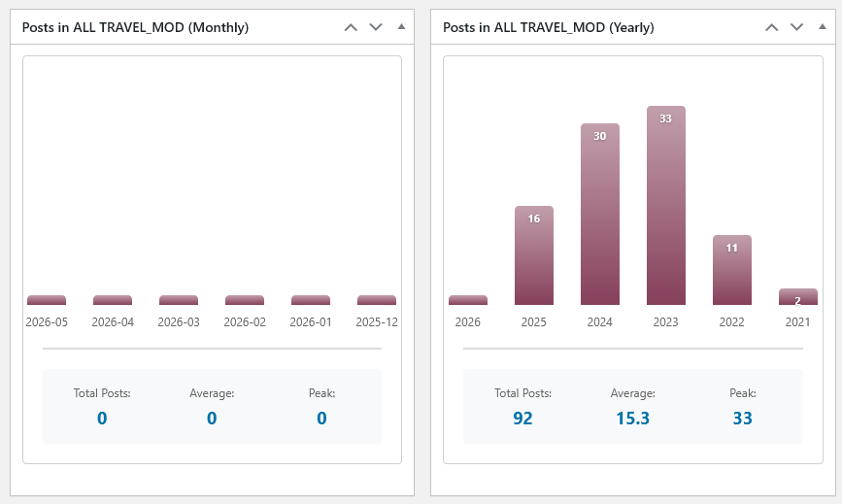Move Yearly widget up with arrow
The height and width of the screenshot is (504, 842).
[772, 27]
